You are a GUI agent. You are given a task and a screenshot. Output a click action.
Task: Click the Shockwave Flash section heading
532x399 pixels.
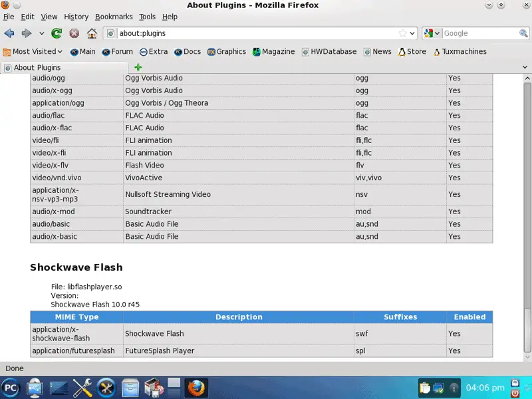(76, 267)
